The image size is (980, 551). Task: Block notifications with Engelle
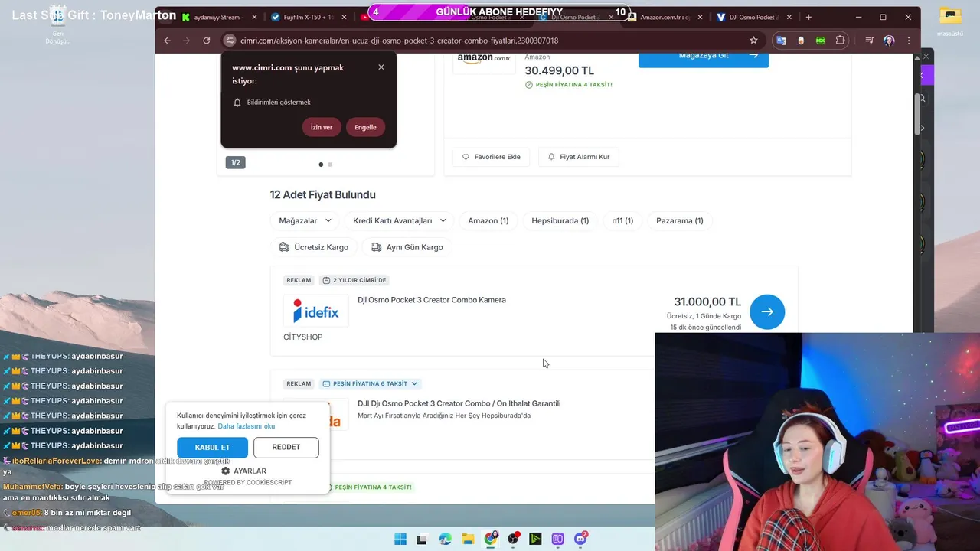365,127
